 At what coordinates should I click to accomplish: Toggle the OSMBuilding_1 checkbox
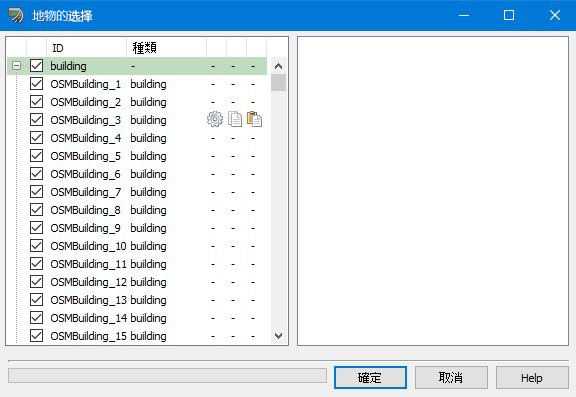(x=36, y=84)
